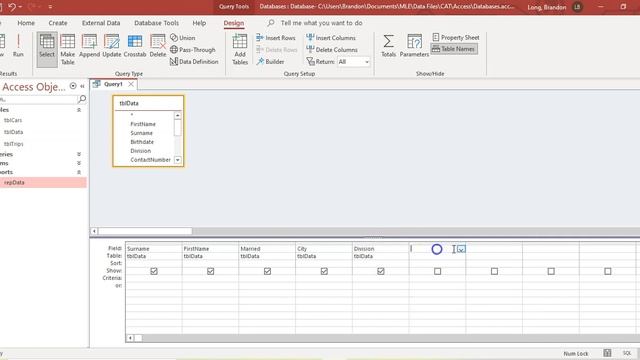Uncheck Show box for City column
Image resolution: width=640 pixels, height=360 pixels.
324,271
